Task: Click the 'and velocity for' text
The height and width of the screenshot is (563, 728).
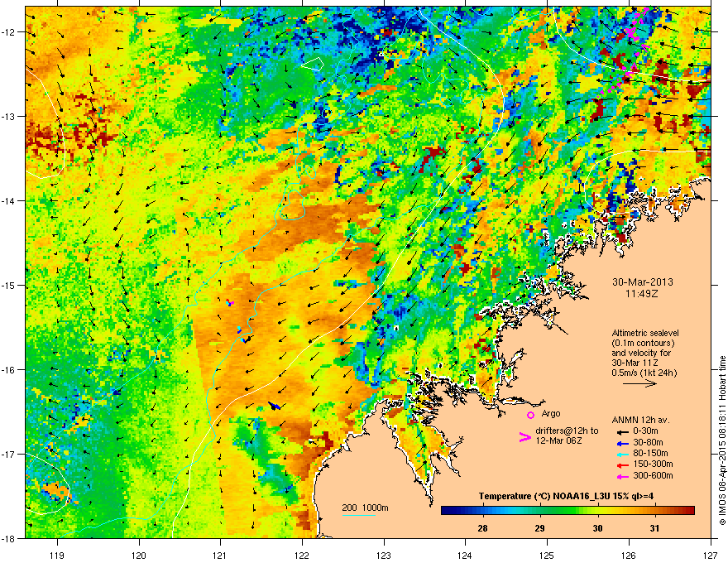Action: [x=641, y=353]
